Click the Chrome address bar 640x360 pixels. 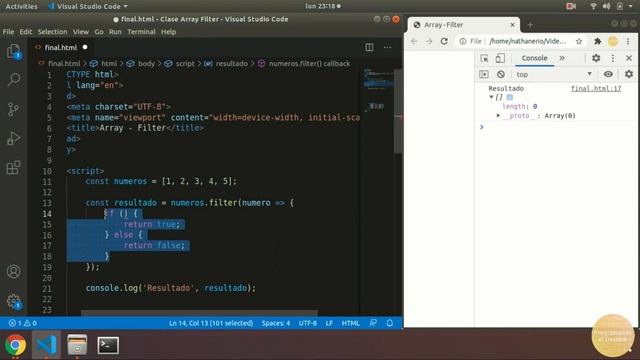(520, 41)
